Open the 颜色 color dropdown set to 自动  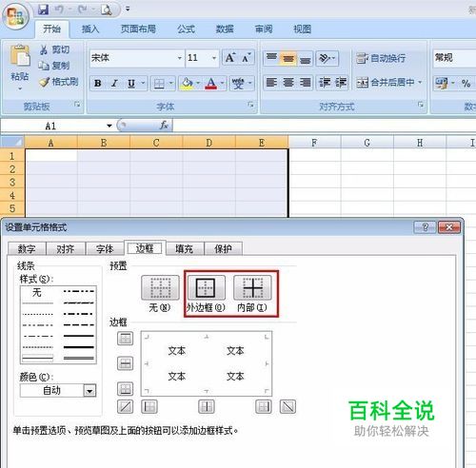coord(58,391)
